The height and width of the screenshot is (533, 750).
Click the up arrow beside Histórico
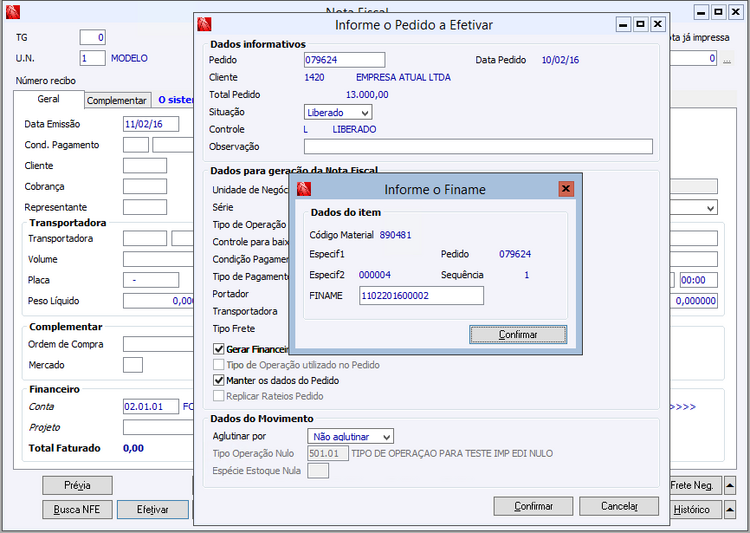[730, 510]
